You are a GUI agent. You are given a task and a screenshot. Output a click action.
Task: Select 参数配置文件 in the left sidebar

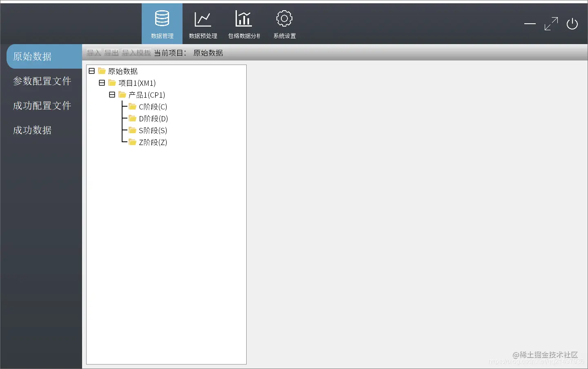(42, 81)
